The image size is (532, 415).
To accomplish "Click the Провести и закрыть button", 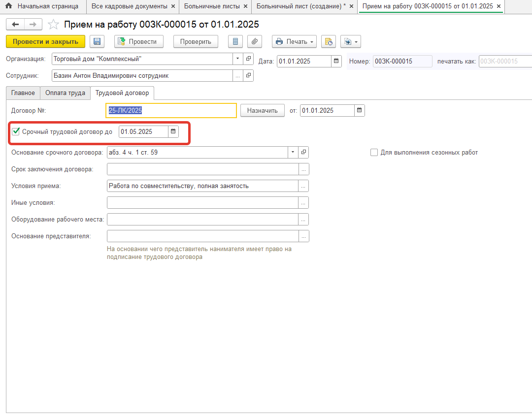I will [x=45, y=42].
